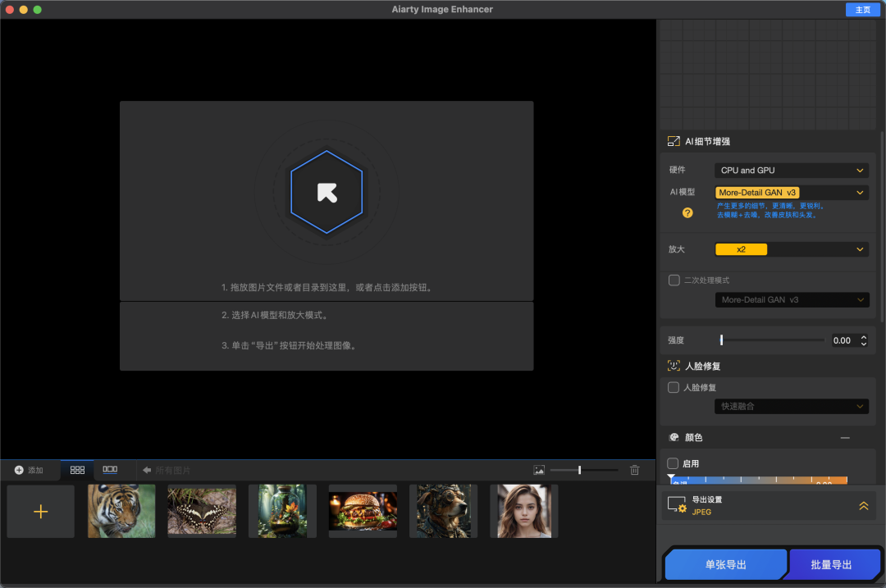
Task: Click the 强度 strength slider handle
Action: (x=721, y=340)
